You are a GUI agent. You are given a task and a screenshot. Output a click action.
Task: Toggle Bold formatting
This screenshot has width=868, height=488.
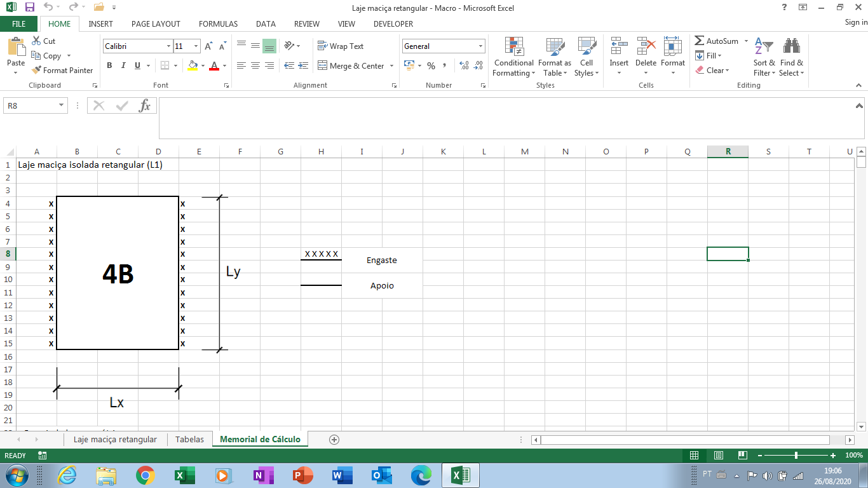(109, 65)
